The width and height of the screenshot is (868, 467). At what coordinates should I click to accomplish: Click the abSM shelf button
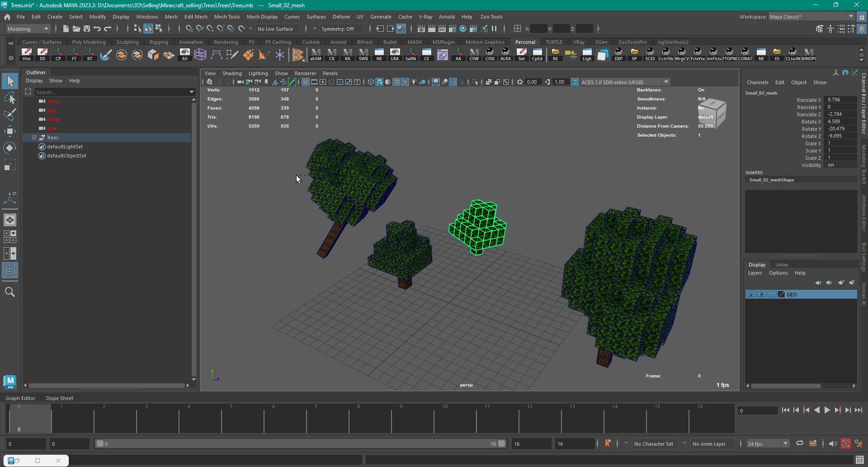point(316,55)
